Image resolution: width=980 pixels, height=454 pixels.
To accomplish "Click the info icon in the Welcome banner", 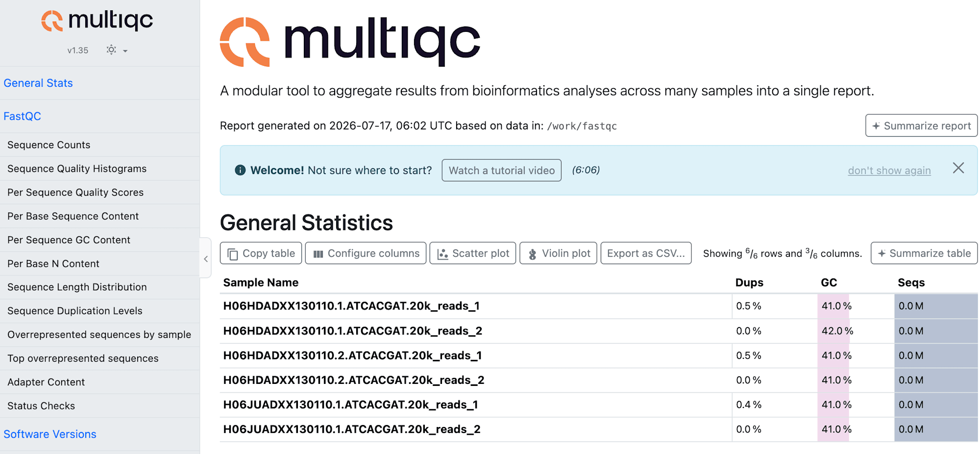I will tap(240, 170).
